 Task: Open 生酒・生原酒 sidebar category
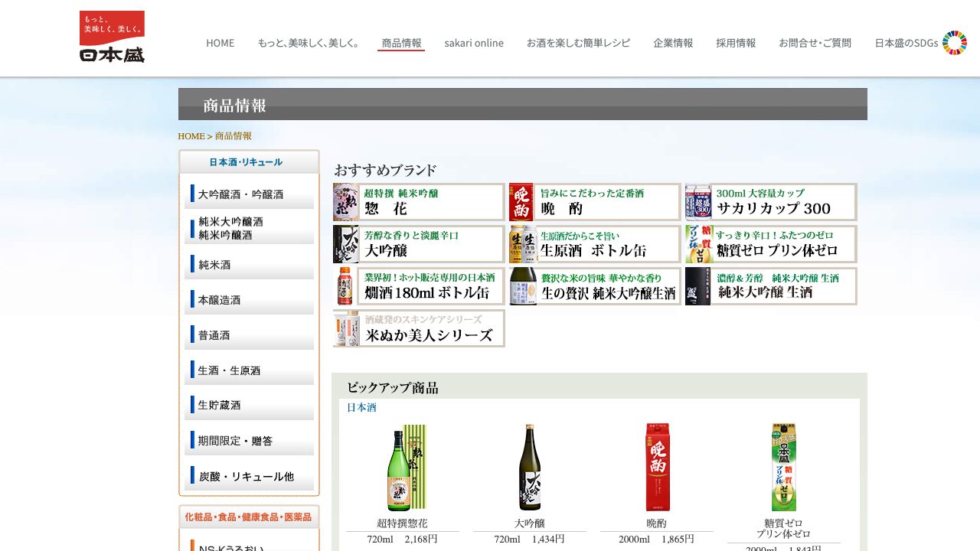click(250, 370)
